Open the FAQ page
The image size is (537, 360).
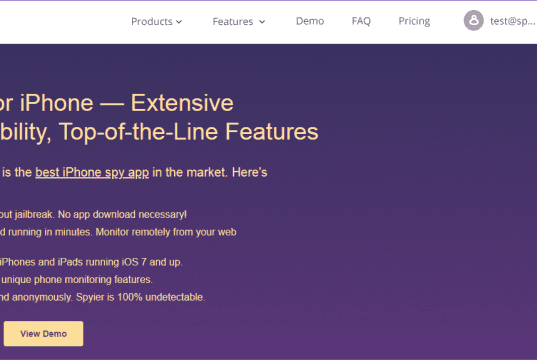point(361,21)
